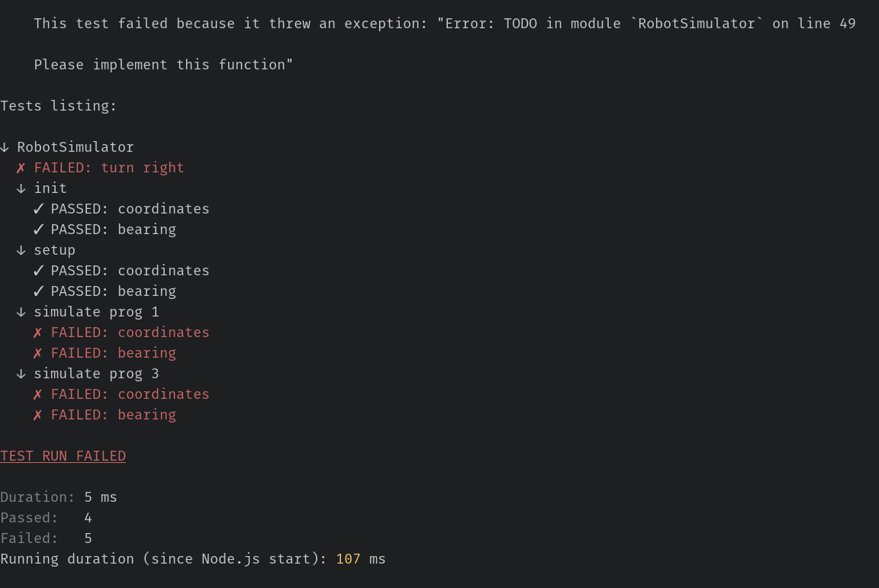The height and width of the screenshot is (588, 879).
Task: Click the red X beside prog 3 FAILED: coordinates
Action: (x=37, y=394)
